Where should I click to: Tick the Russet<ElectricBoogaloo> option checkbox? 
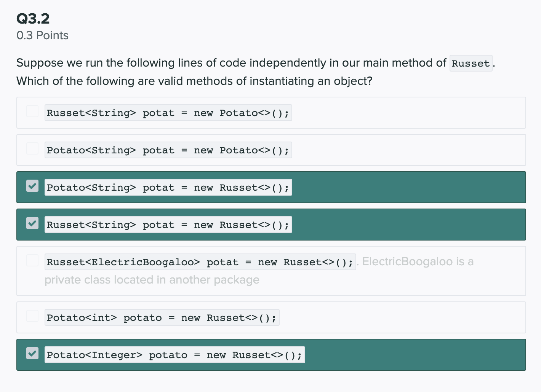32,261
